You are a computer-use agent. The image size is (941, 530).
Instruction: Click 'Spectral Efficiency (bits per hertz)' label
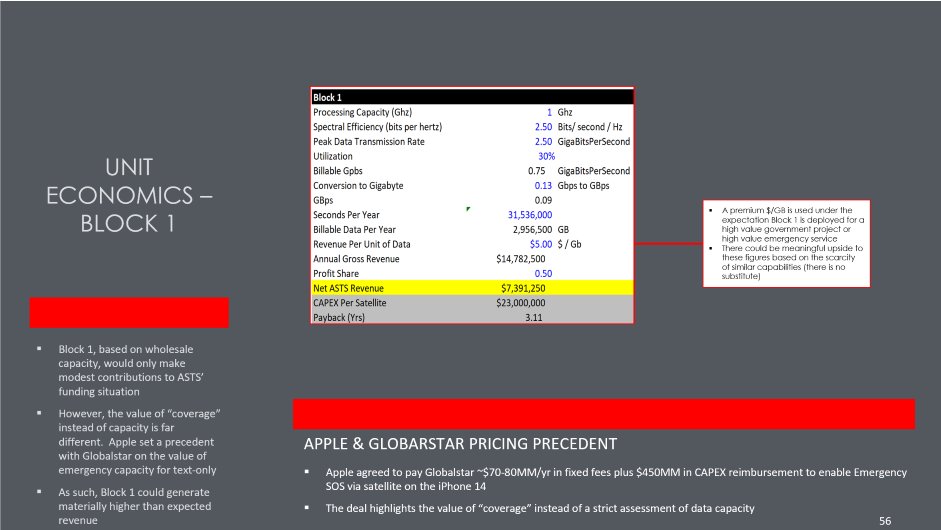coord(377,127)
